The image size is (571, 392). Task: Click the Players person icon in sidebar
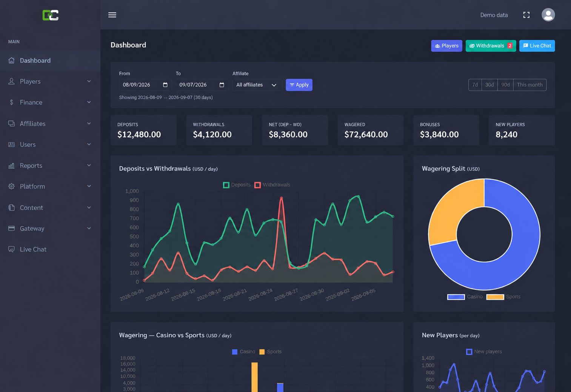12,81
